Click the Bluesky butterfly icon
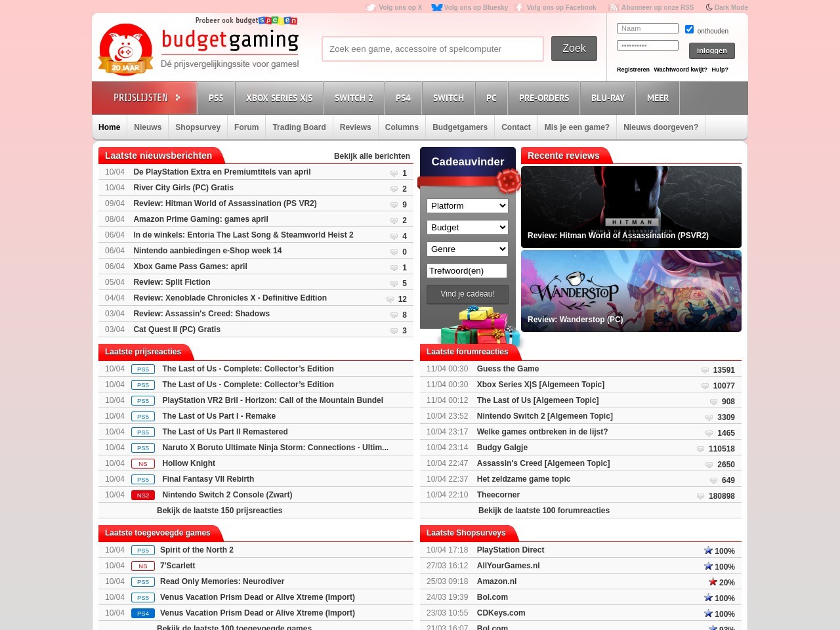 click(x=436, y=7)
